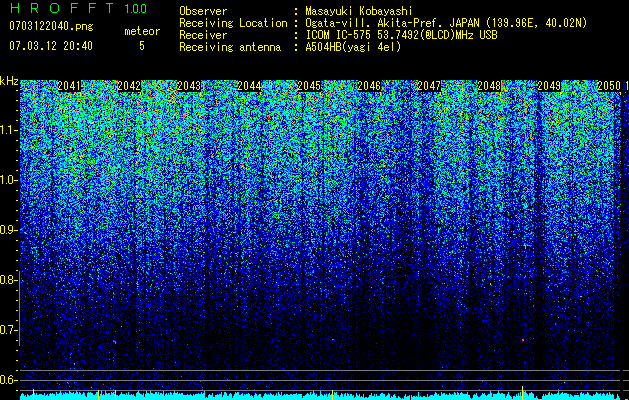Click the Receiving Location label
The width and height of the screenshot is (629, 400).
point(233,23)
